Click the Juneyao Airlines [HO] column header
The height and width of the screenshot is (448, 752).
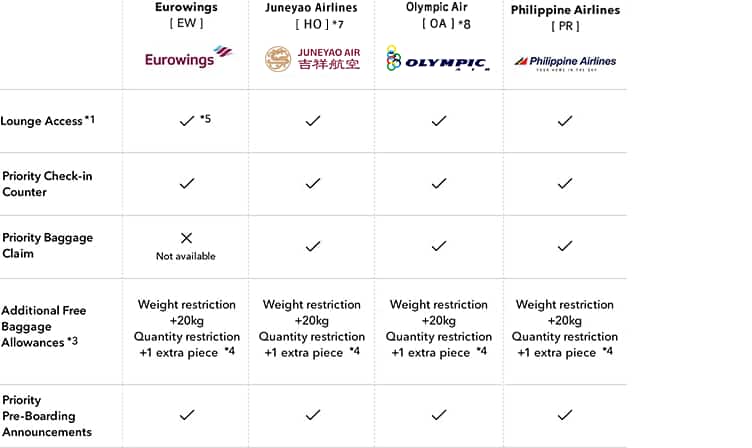[312, 15]
